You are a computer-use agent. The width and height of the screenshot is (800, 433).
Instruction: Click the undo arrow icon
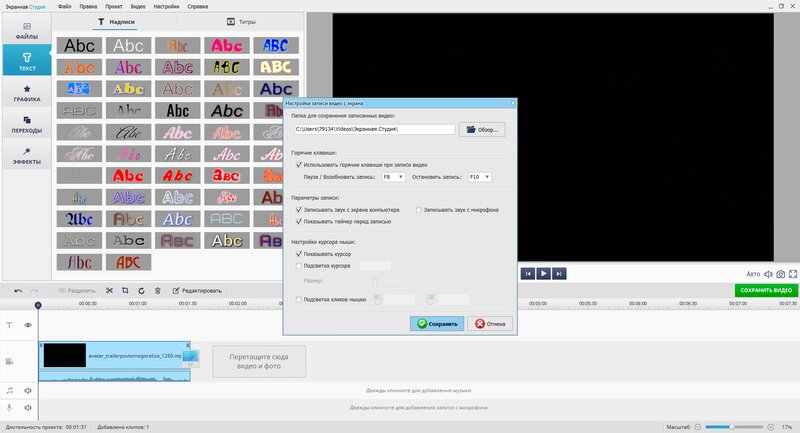18,290
